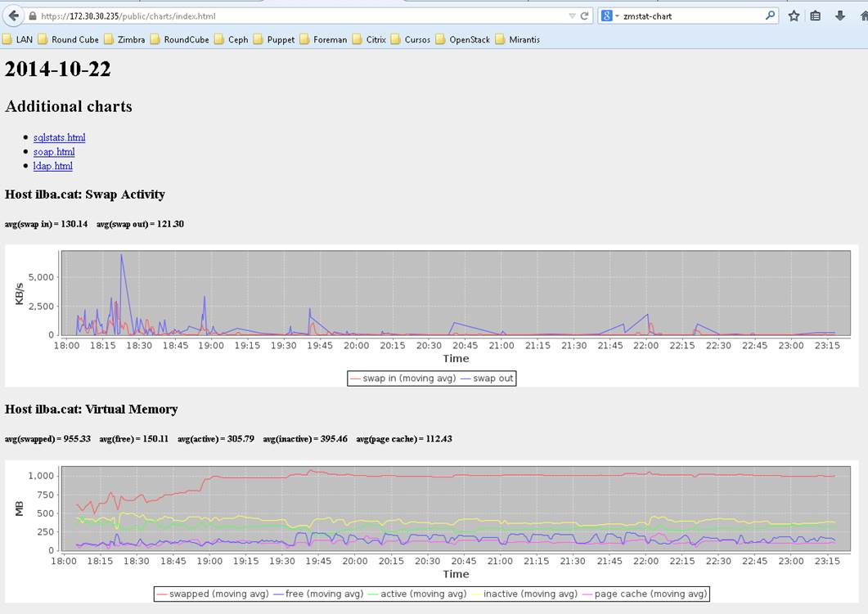This screenshot has width=868, height=614.
Task: Open the Google search engine selector
Action: coord(609,16)
